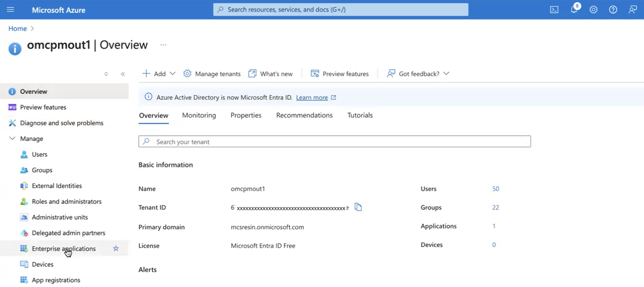Favorite Enterprise applications using the star
The width and height of the screenshot is (644, 287).
(x=116, y=248)
